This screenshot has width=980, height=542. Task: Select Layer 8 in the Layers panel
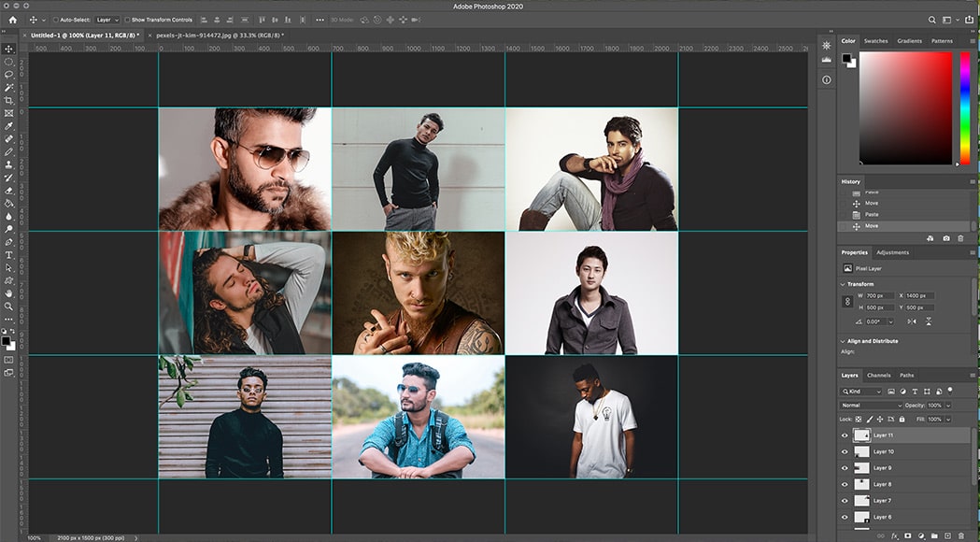pyautogui.click(x=884, y=484)
